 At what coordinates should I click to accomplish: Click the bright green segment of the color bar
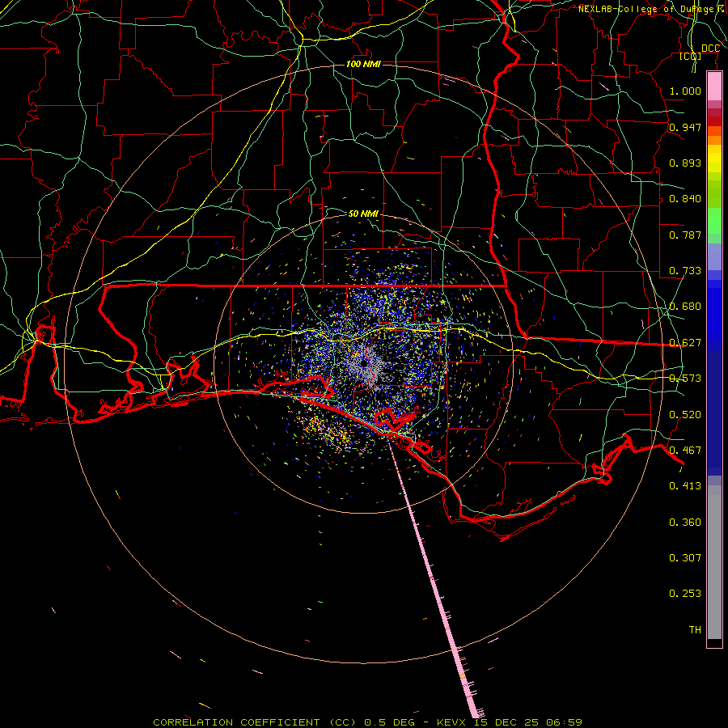pyautogui.click(x=714, y=221)
